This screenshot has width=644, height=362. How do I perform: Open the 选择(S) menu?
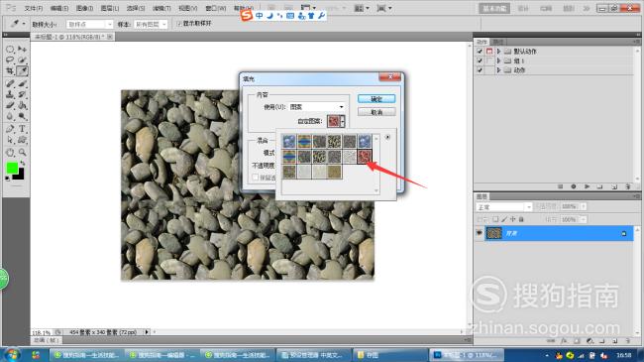136,8
